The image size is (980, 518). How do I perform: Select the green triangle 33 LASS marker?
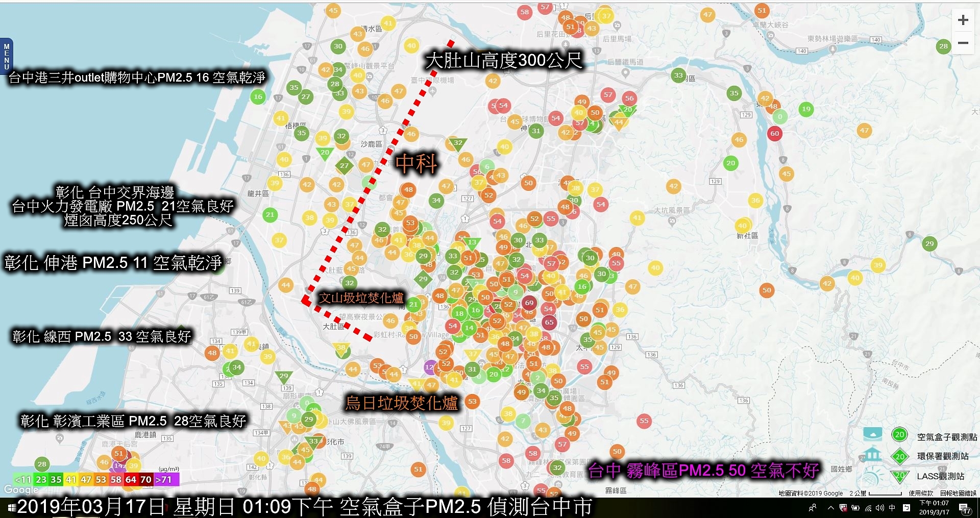313,442
